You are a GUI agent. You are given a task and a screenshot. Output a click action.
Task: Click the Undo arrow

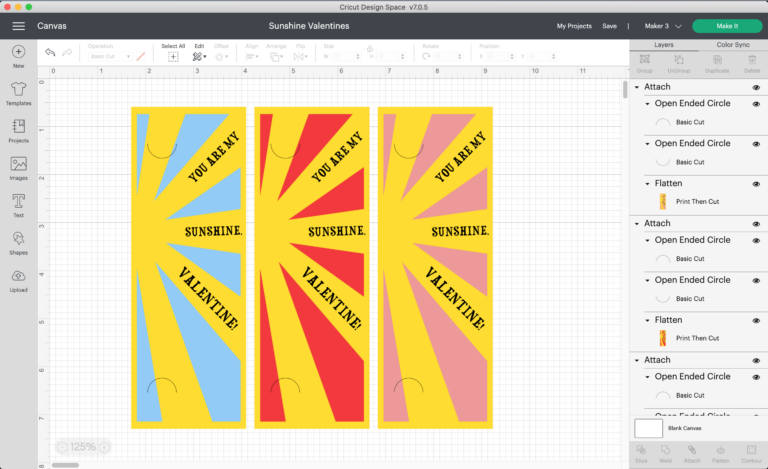[50, 52]
